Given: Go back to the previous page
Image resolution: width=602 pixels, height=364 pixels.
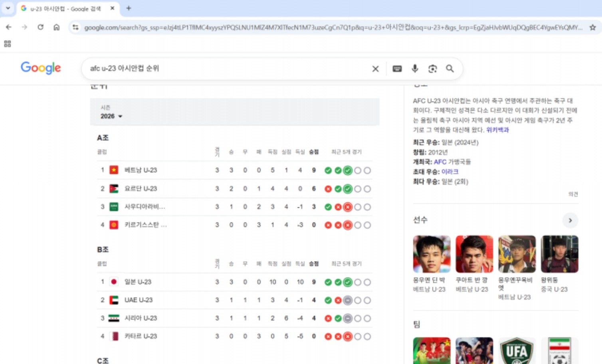Looking at the screenshot, I should pyautogui.click(x=9, y=27).
